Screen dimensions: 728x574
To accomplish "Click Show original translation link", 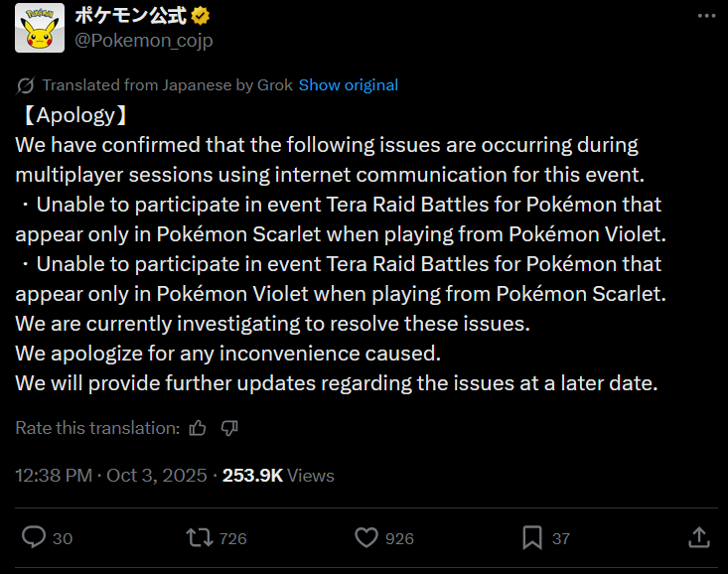I will (x=348, y=85).
